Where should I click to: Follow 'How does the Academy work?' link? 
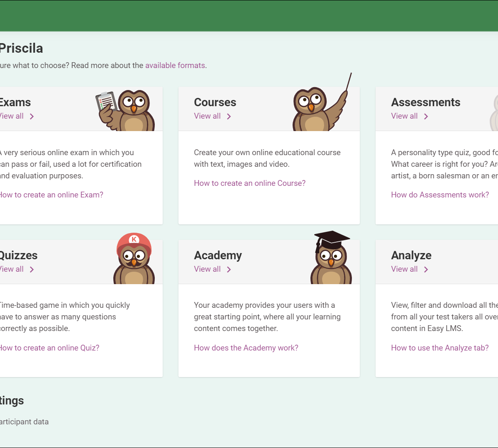coord(246,348)
